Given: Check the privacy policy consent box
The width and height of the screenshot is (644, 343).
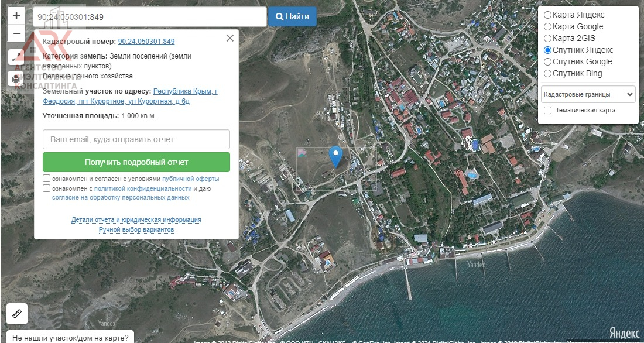Looking at the screenshot, I should pyautogui.click(x=46, y=188).
